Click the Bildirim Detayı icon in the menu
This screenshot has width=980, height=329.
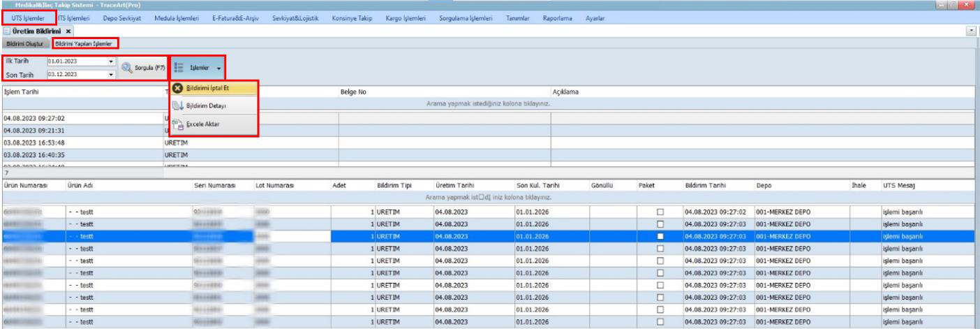pos(177,105)
